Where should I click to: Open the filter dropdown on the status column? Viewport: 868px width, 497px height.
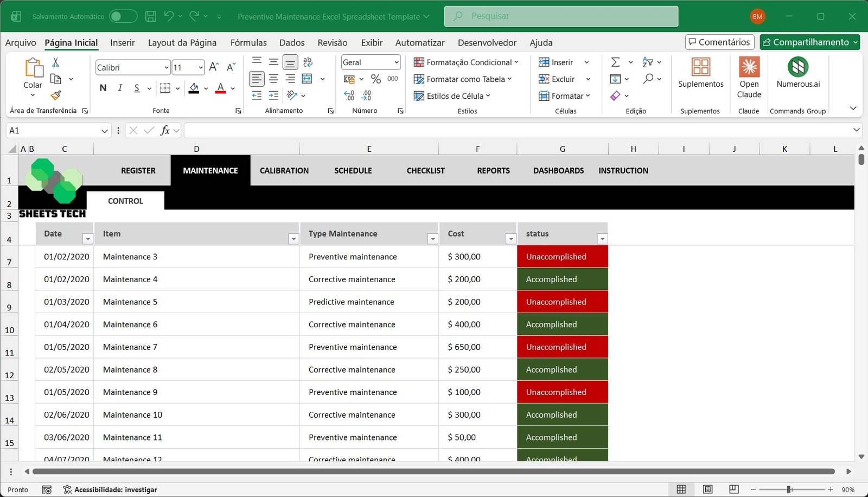(602, 239)
